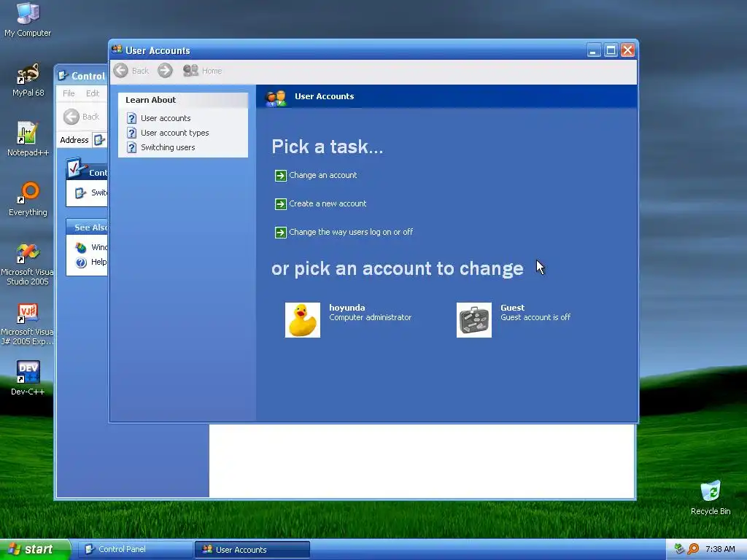This screenshot has width=747, height=560.
Task: Click Back button in Control Panel window
Action: [81, 117]
